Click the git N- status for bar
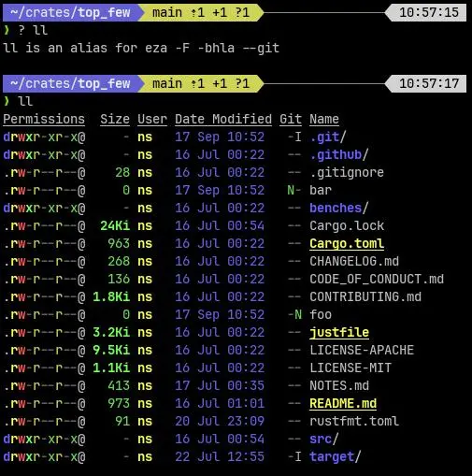Viewport: 472px width, 476px height. 293,191
